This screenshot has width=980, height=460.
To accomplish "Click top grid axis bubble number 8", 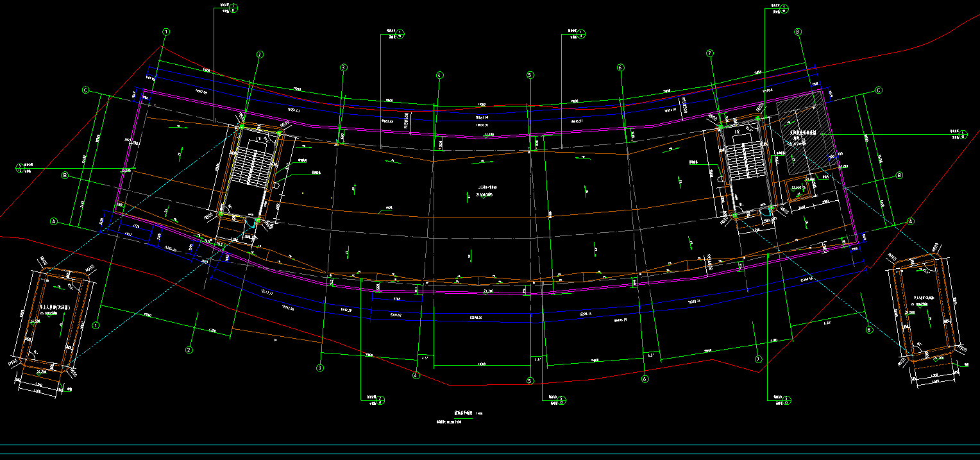I will tap(798, 31).
